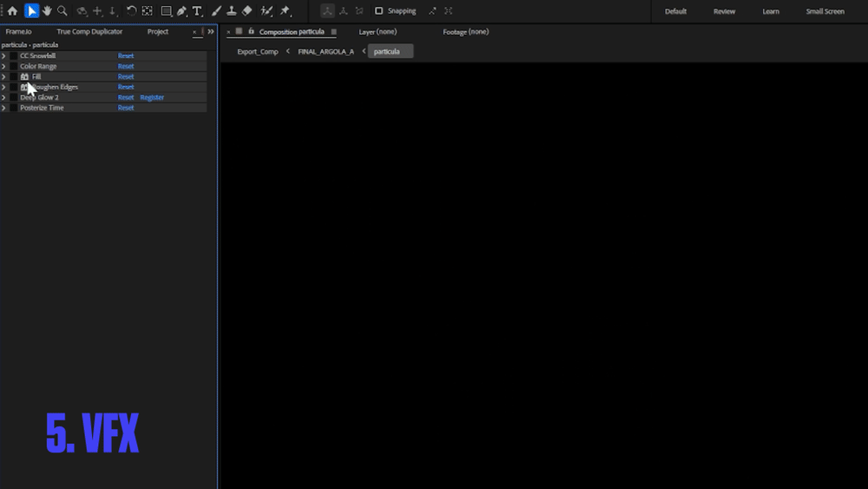Screen dimensions: 868x489
Task: Toggle CC Snowfall effect on/off switch
Action: 13,56
